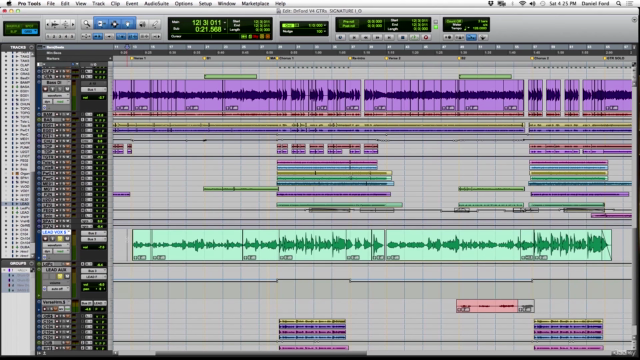Select the Pencil tool

click(155, 24)
